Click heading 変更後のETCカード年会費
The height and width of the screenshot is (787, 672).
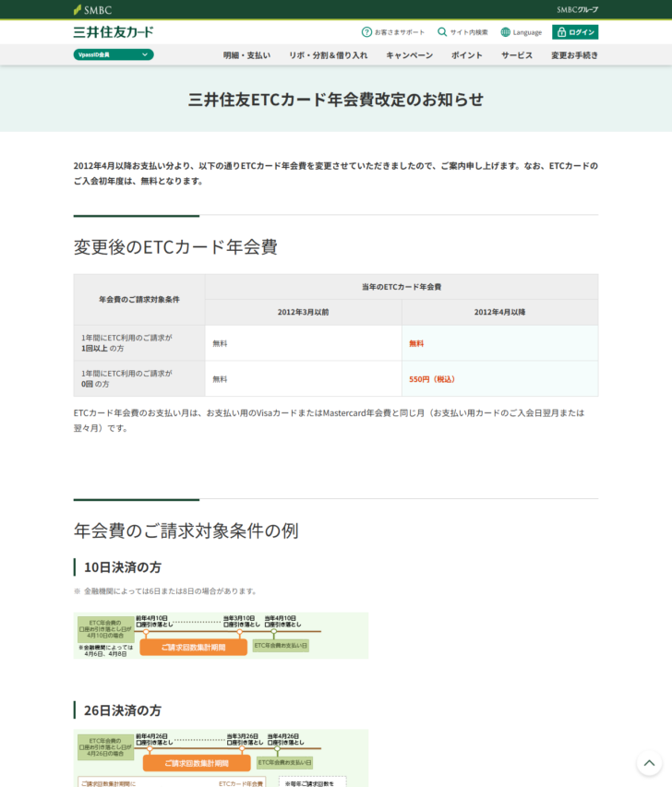coord(175,247)
